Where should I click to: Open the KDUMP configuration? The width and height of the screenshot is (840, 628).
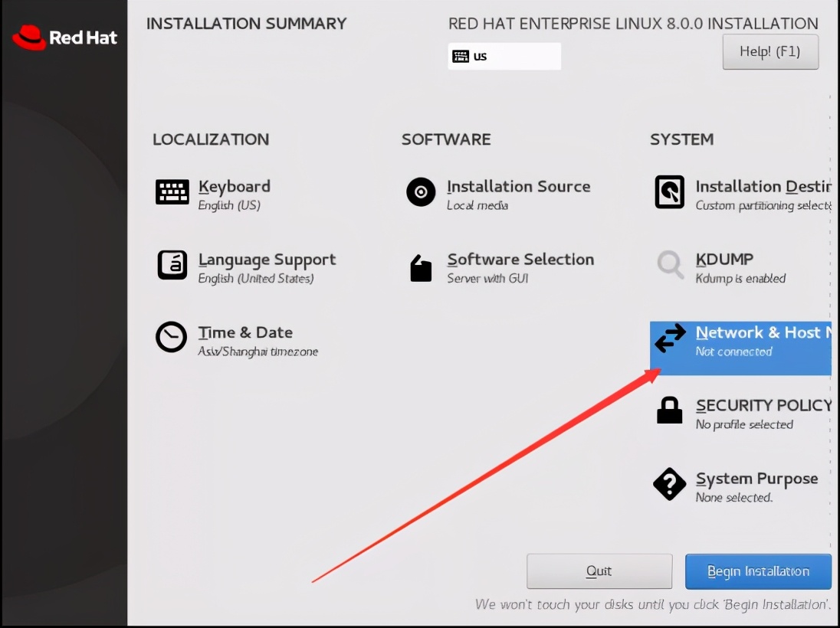click(x=724, y=259)
